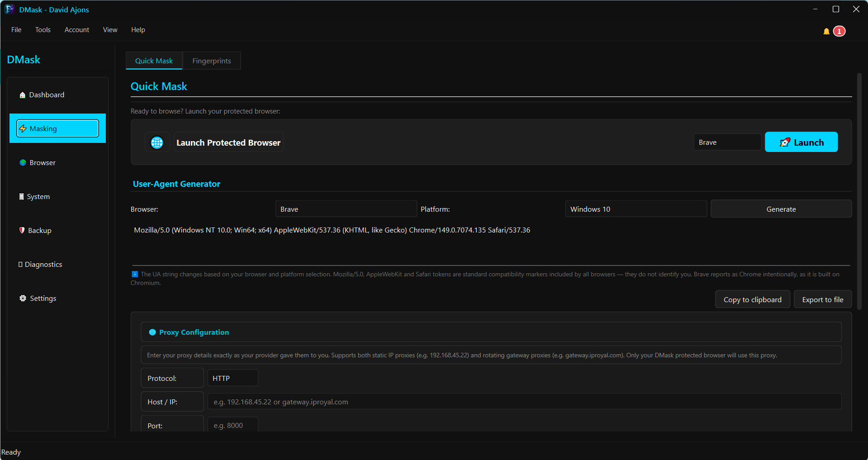Click the Launch Protected Browser label button

(x=228, y=142)
